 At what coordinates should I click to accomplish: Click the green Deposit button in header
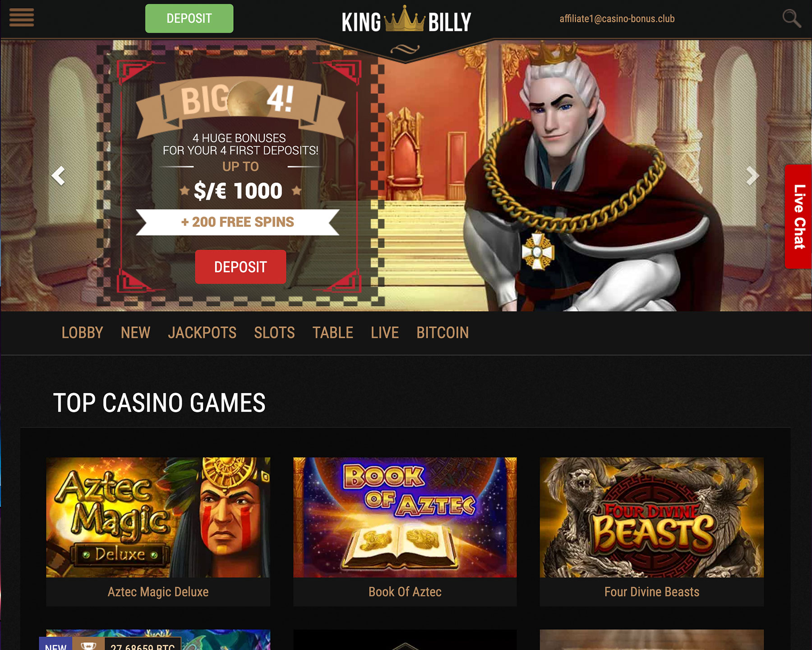(x=189, y=19)
